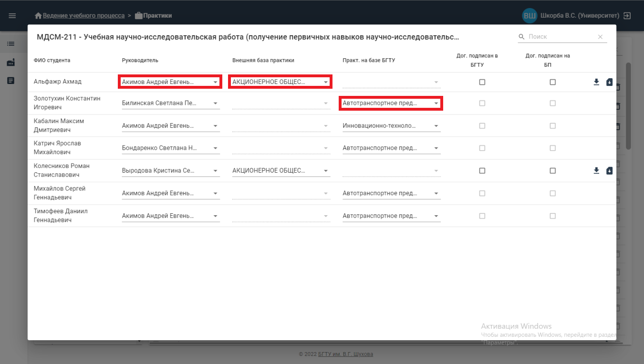Toggle БП contract checkbox for Михайлов Сергей
The width and height of the screenshot is (644, 364).
pos(552,193)
